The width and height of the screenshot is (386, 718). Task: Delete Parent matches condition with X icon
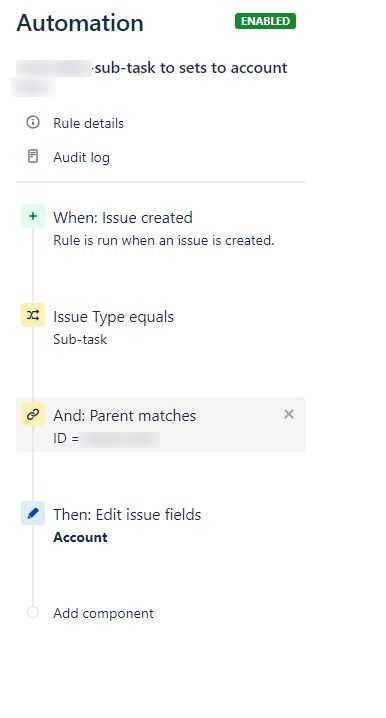tap(289, 414)
